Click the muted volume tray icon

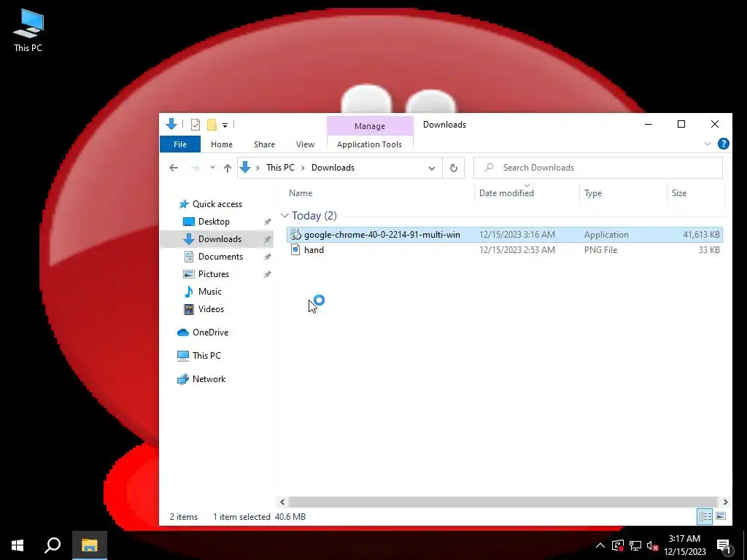coord(652,545)
